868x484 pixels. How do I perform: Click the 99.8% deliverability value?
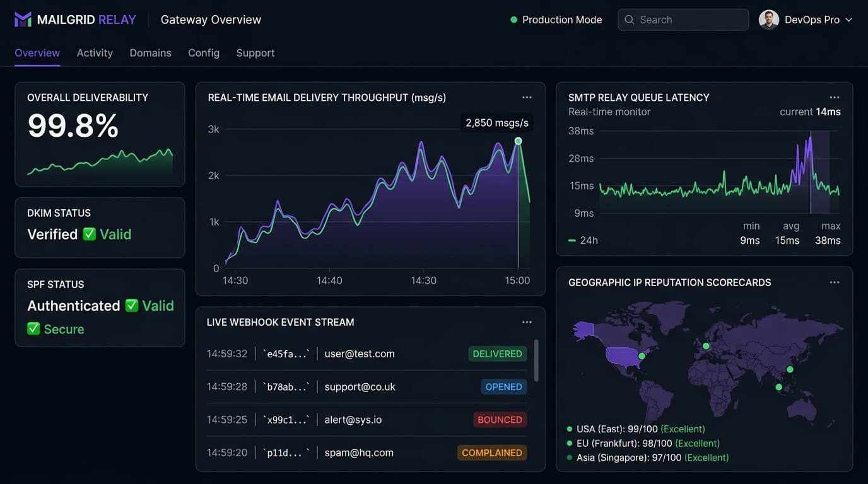click(73, 126)
